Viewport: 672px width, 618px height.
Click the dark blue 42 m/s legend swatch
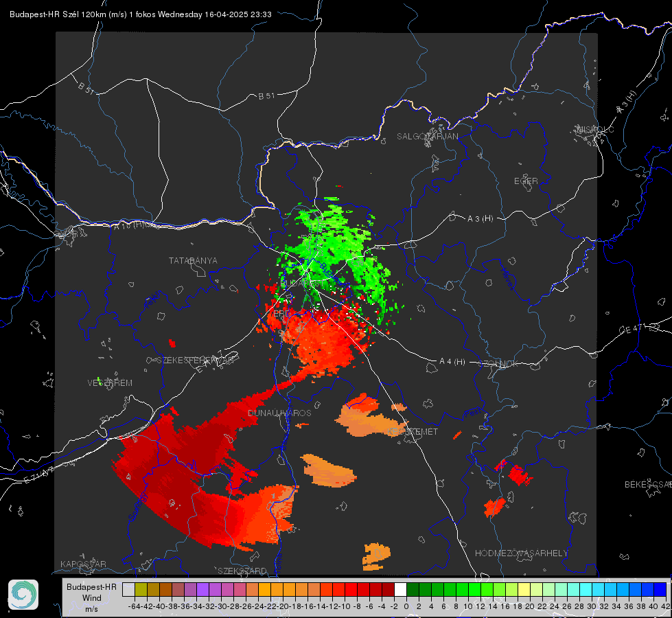pyautogui.click(x=660, y=589)
